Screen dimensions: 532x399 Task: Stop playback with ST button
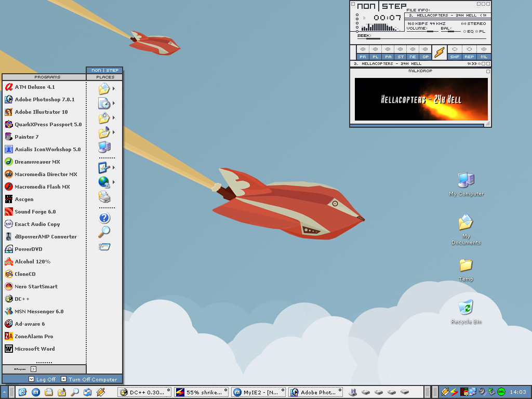pos(401,52)
